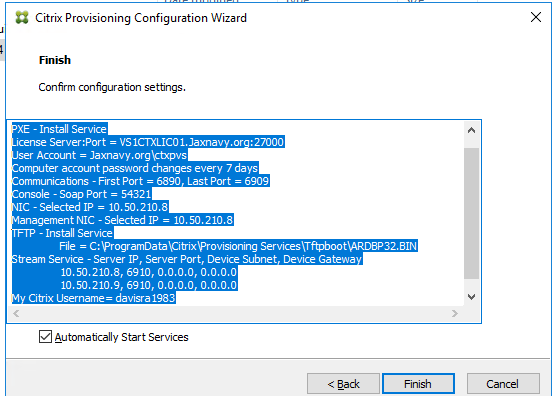Click the Citrix wizard title bar icon
This screenshot has width=554, height=396.
[x=22, y=17]
